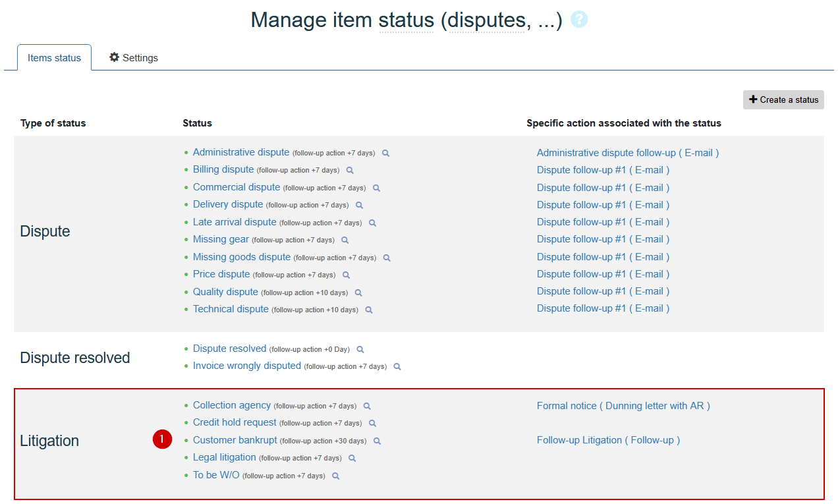Click magnifier icon next to Administrative dispute
Screen dimensions: 840x504
pyautogui.click(x=386, y=154)
